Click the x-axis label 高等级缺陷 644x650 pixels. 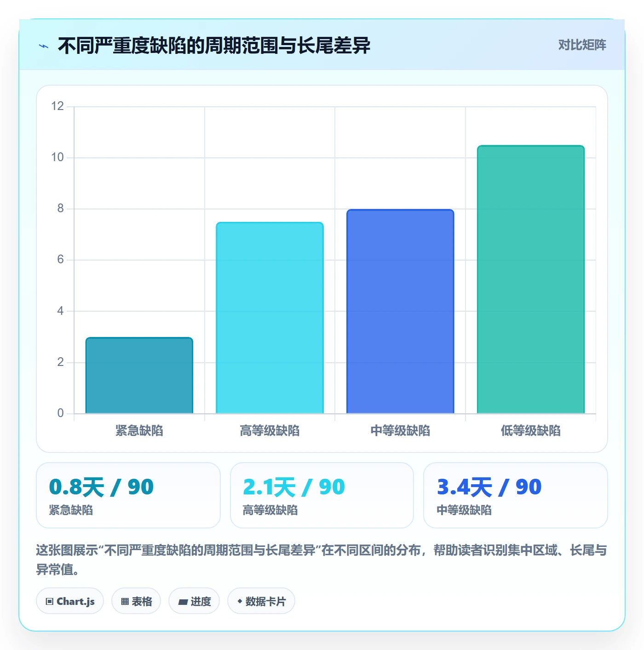coord(270,431)
